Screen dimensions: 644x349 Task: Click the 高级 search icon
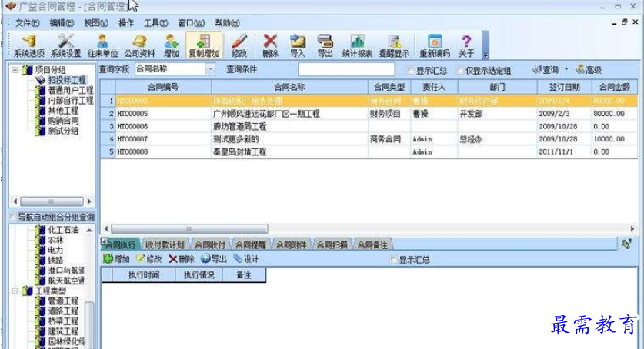click(589, 70)
